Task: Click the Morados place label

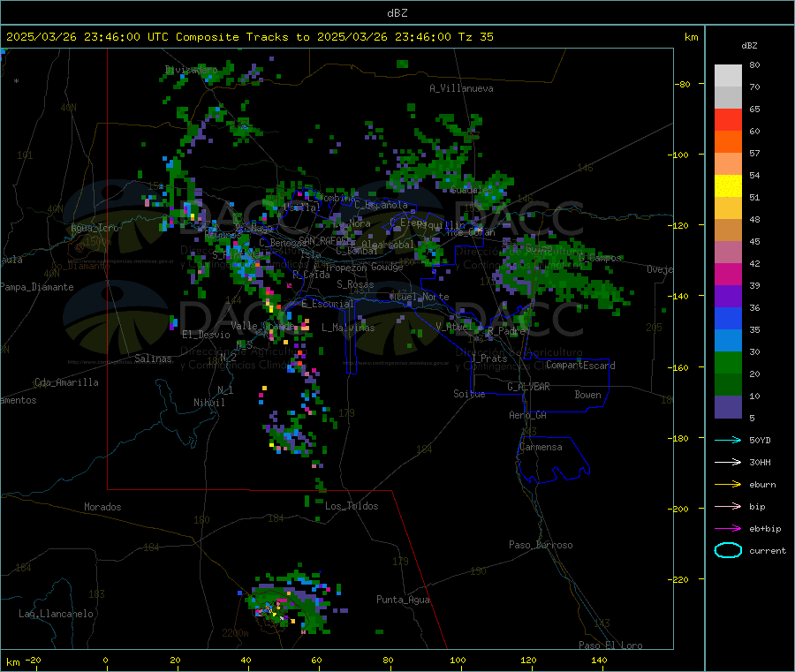Action: click(x=102, y=507)
